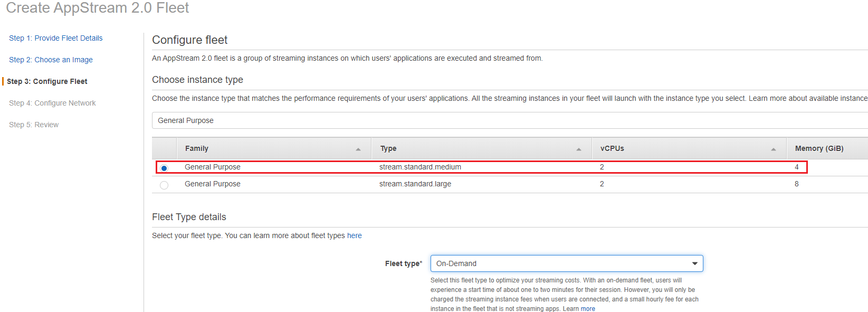Image resolution: width=868 pixels, height=312 pixels.
Task: Select the stream.standard.large radio button
Action: point(164,185)
